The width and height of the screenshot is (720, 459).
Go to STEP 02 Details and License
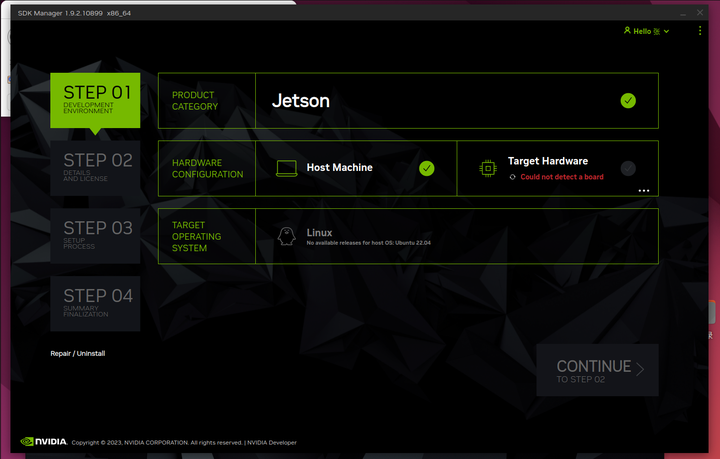95,168
